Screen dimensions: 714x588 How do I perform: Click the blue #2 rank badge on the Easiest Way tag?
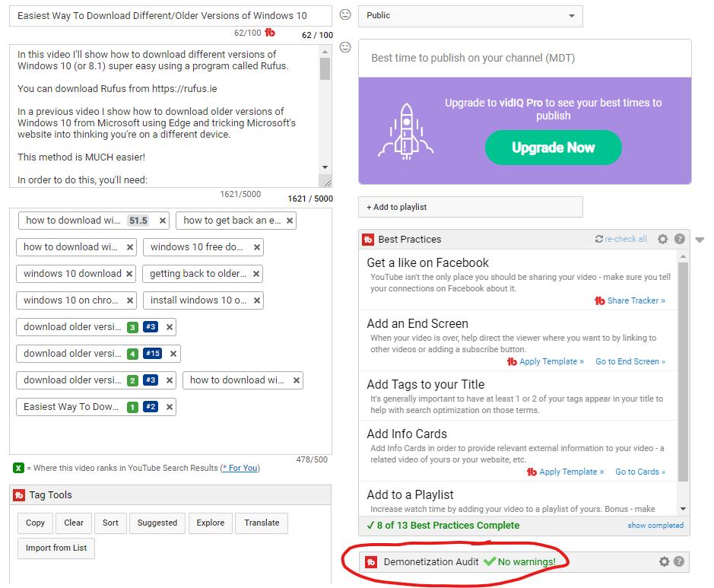151,406
